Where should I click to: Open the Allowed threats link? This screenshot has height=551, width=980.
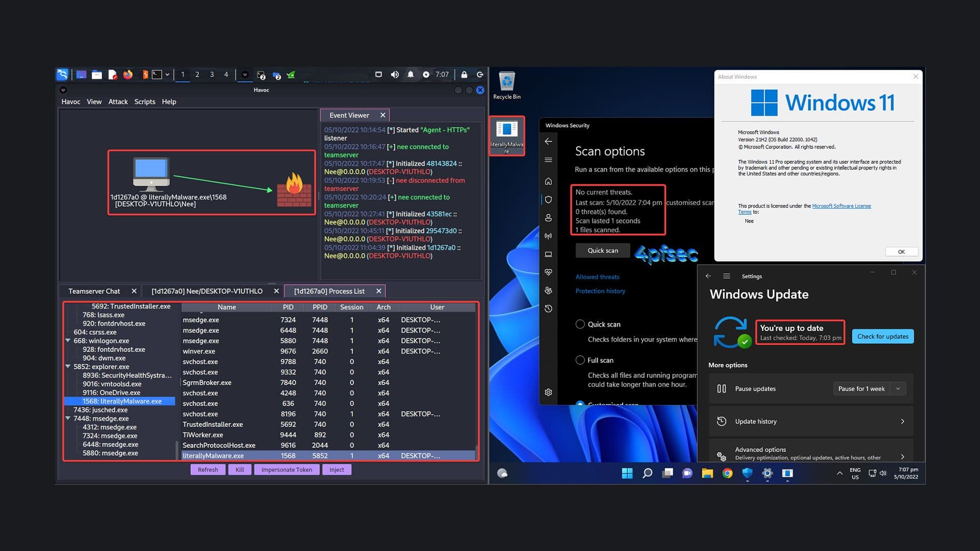(597, 277)
